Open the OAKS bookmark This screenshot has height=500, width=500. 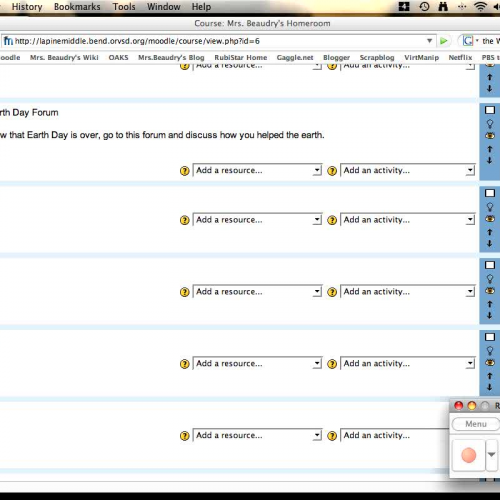(118, 58)
